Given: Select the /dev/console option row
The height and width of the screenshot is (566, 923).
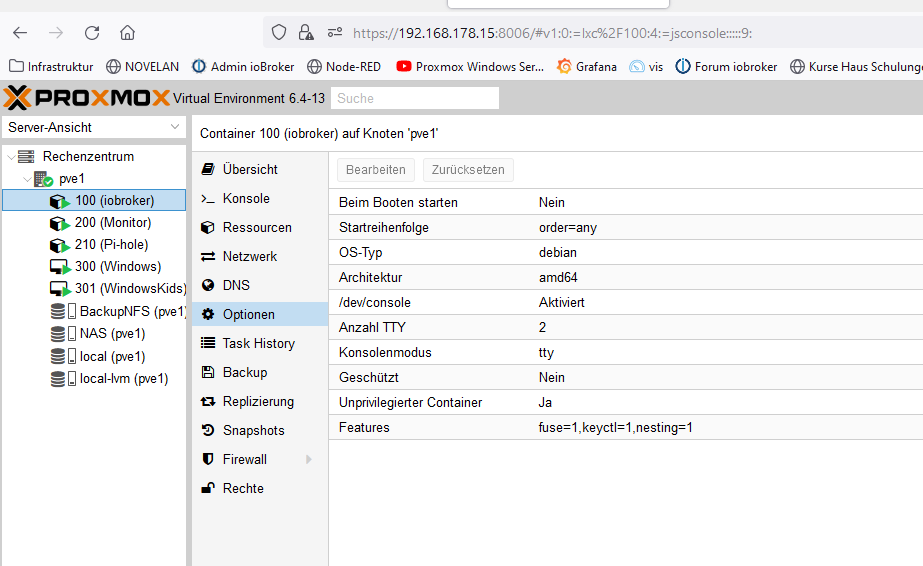Looking at the screenshot, I should coord(626,302).
